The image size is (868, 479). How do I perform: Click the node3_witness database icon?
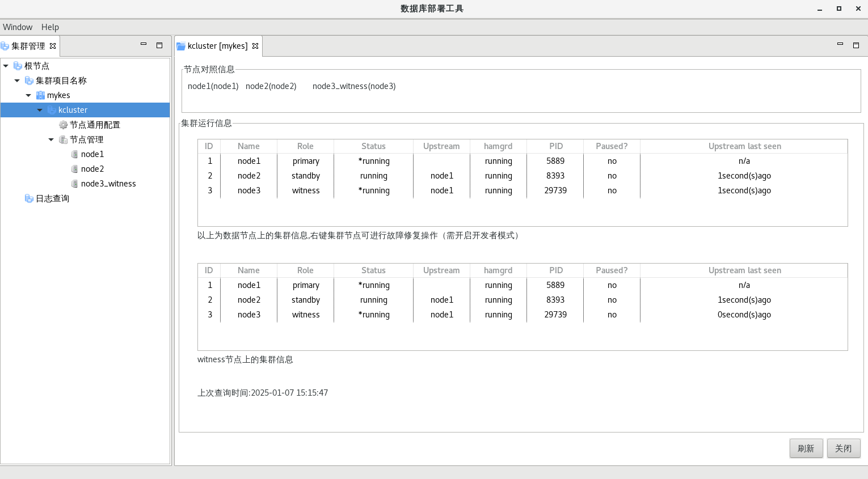coord(74,184)
